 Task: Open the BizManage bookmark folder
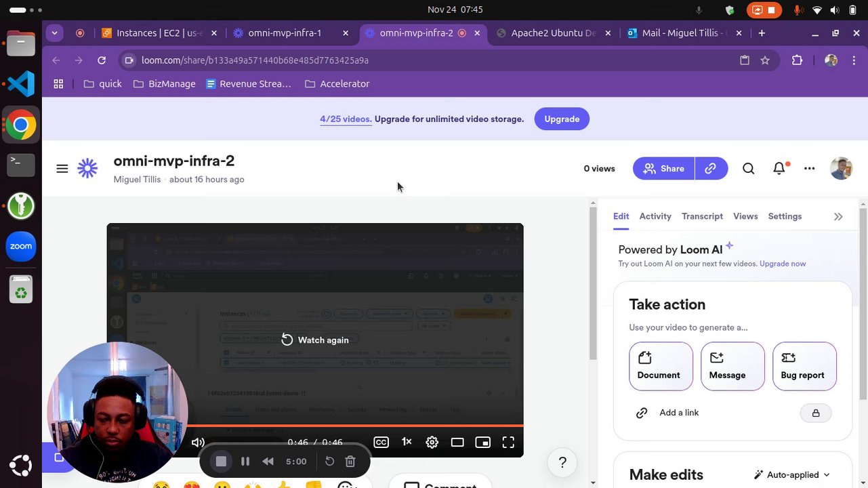point(165,84)
